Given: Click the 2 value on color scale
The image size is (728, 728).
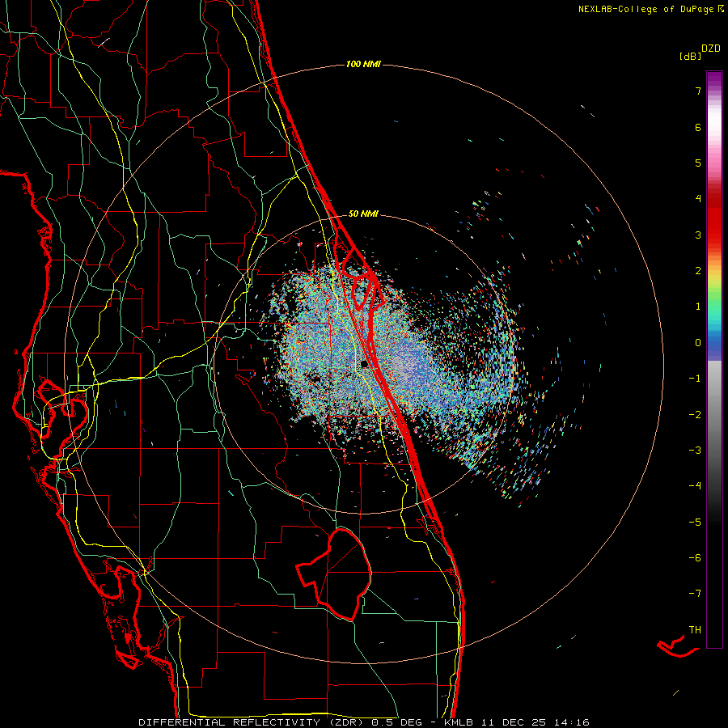Looking at the screenshot, I should [x=698, y=271].
